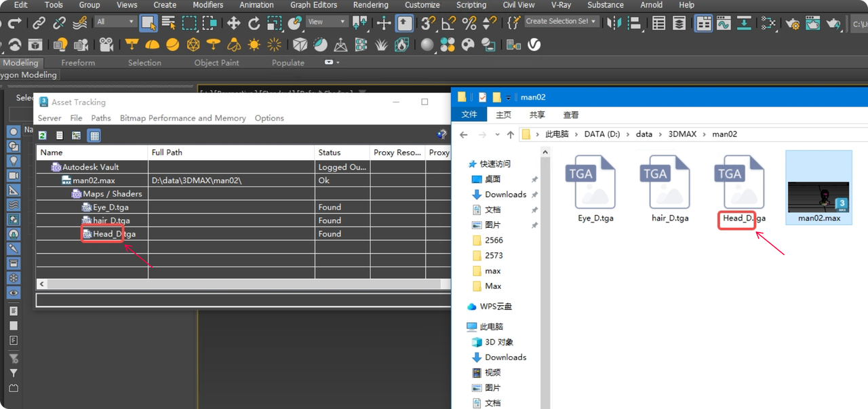Click the Explorer Up arrow button

[x=511, y=134]
